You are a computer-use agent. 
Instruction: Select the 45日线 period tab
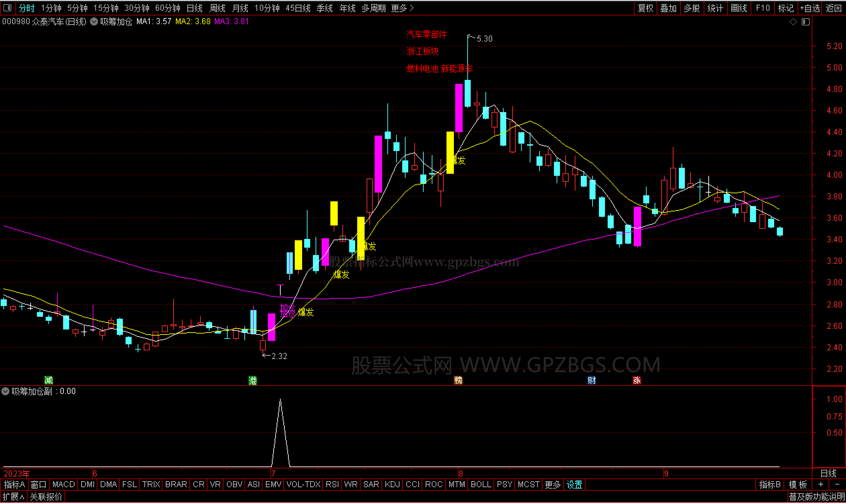(298, 8)
